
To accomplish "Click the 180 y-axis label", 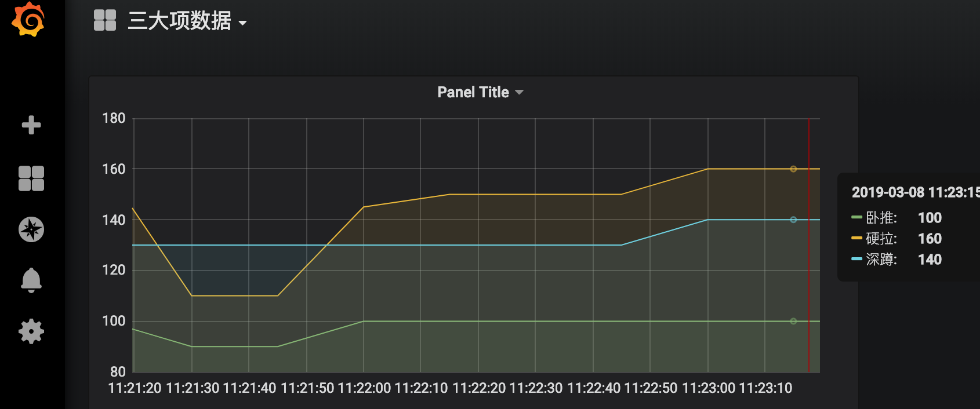I will 114,118.
